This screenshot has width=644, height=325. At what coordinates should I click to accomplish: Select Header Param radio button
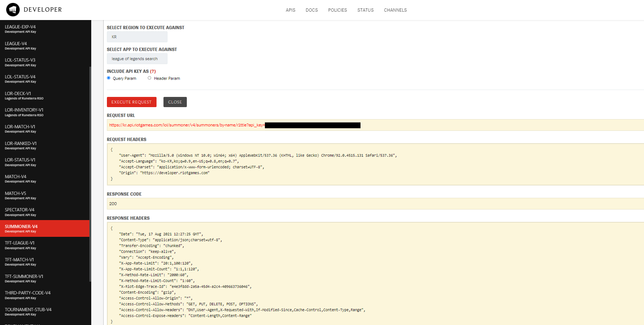click(x=149, y=78)
